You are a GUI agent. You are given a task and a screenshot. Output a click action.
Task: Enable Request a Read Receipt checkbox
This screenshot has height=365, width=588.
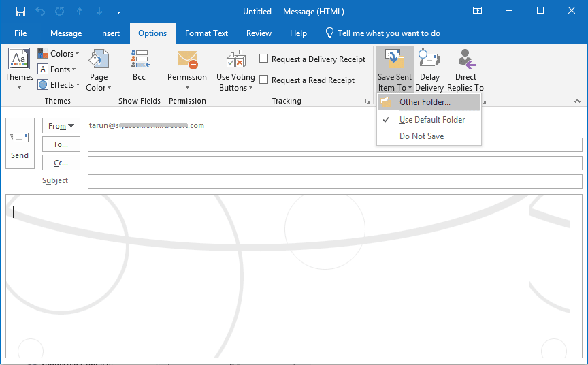(x=263, y=80)
